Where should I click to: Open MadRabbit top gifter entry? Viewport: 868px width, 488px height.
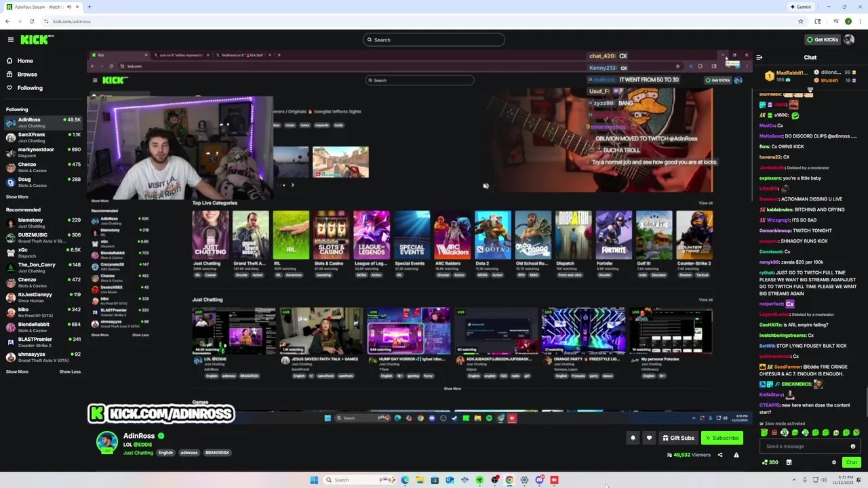pyautogui.click(x=787, y=76)
